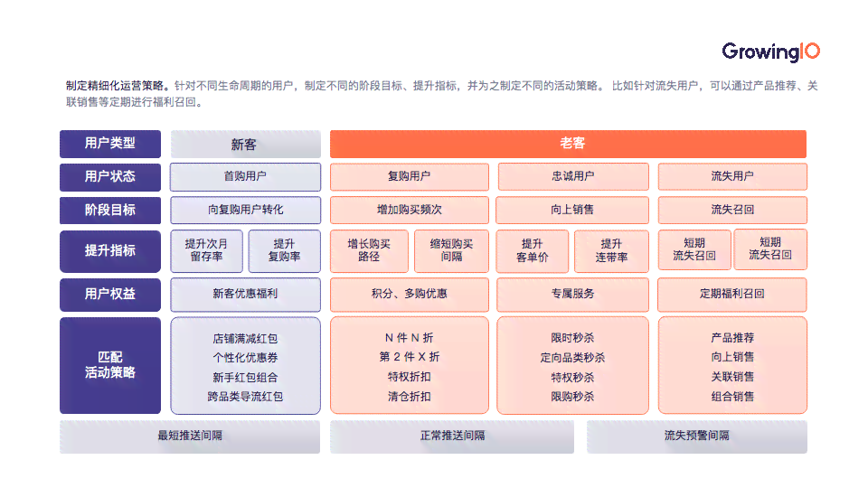This screenshot has height=488, width=868.
Task: Click the 流失预警间隔 bar
Action: [x=697, y=436]
